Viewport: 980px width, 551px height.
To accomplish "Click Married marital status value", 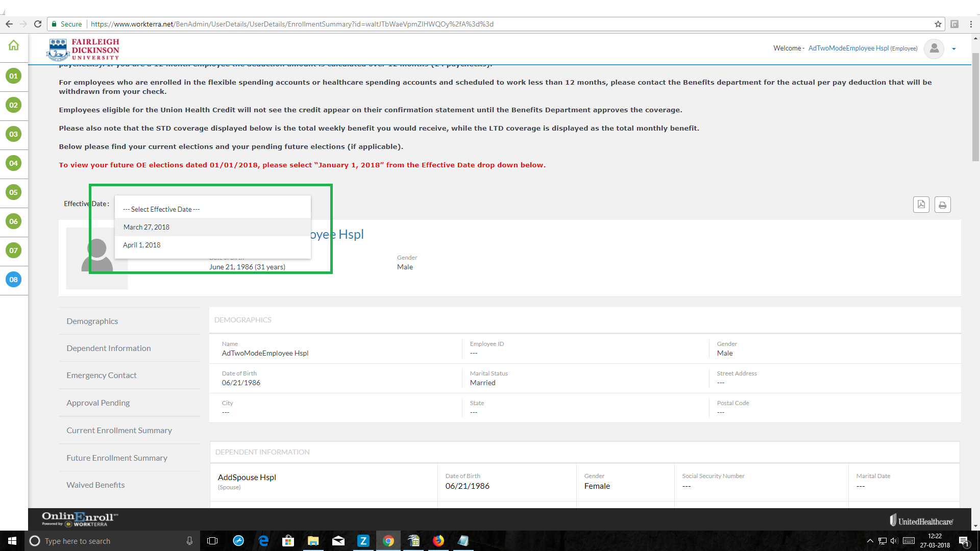I will [x=482, y=383].
